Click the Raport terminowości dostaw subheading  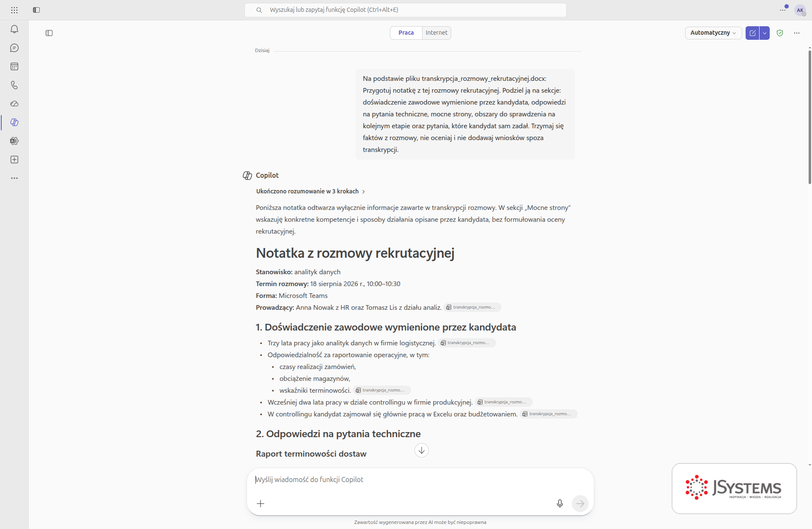[x=311, y=454]
